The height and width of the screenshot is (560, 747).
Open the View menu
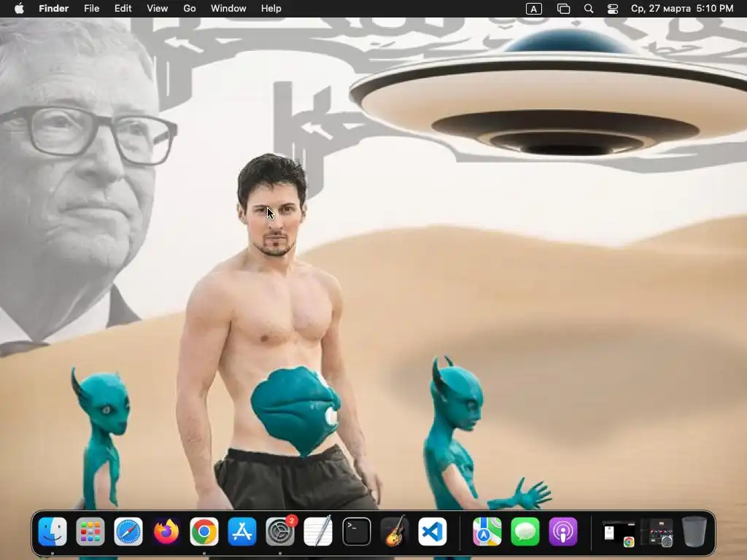tap(158, 9)
